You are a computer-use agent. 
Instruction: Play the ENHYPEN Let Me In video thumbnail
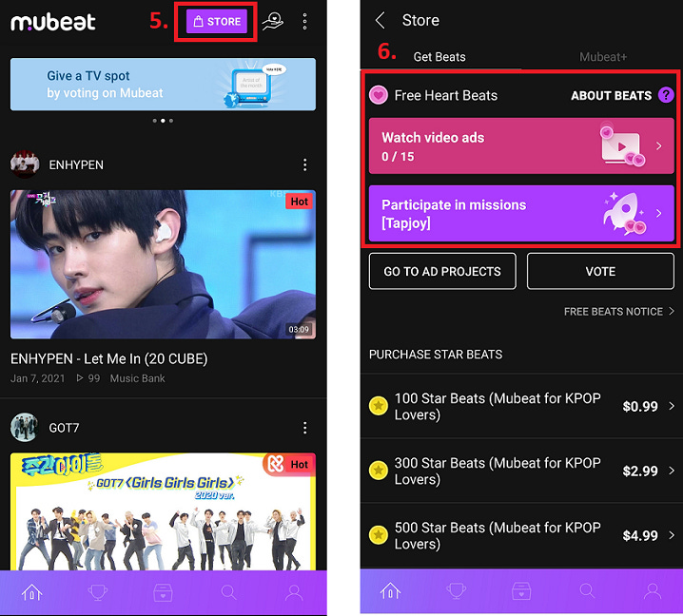coord(163,264)
